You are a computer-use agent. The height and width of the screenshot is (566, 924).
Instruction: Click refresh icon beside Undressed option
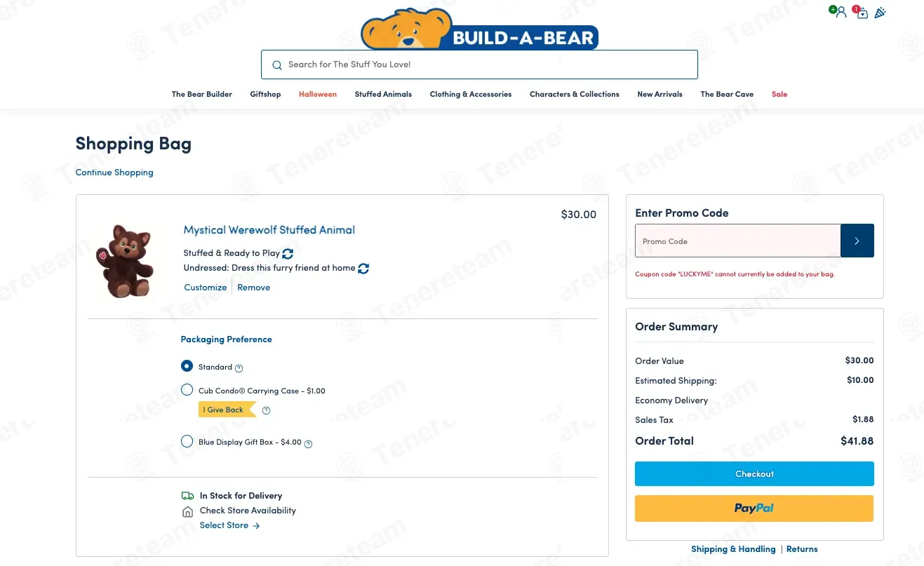[x=363, y=268]
